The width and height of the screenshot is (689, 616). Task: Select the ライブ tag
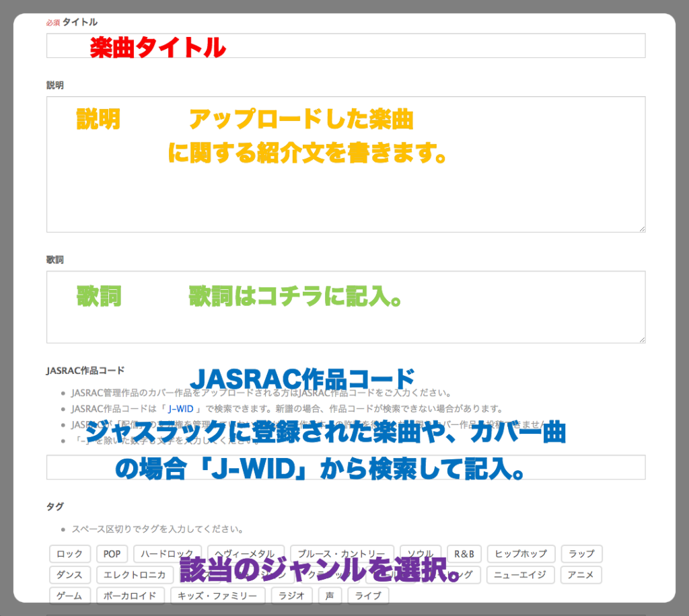(x=368, y=596)
